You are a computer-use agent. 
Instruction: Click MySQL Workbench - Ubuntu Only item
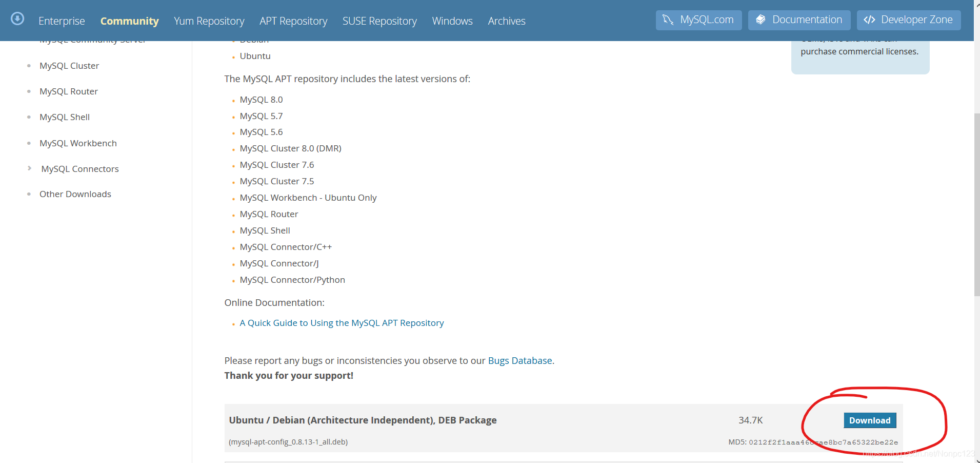click(308, 198)
